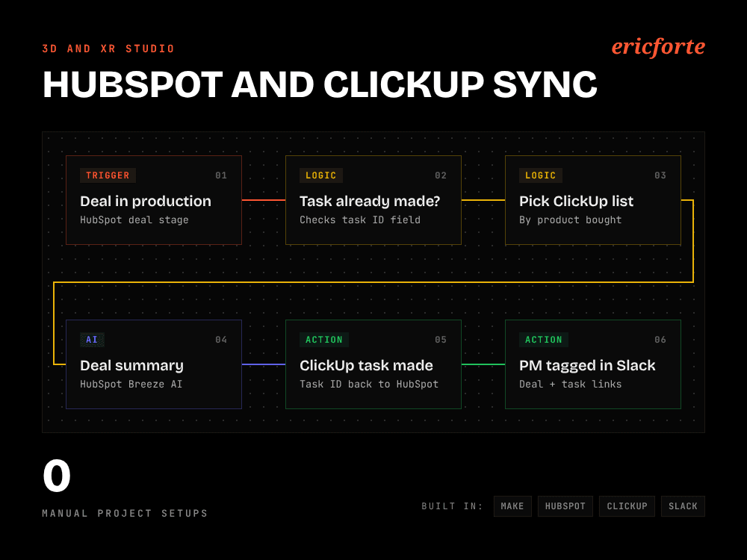This screenshot has height=560, width=747.
Task: Open the Deal summary card title
Action: point(131,365)
